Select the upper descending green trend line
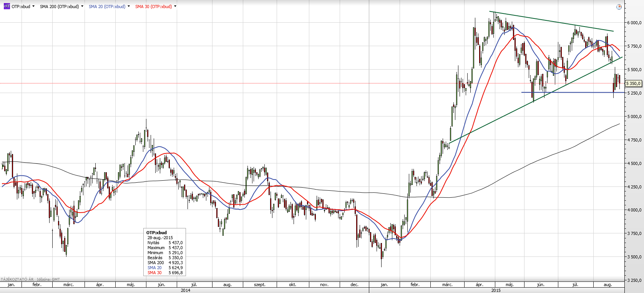644x293 pixels. [x=551, y=21]
